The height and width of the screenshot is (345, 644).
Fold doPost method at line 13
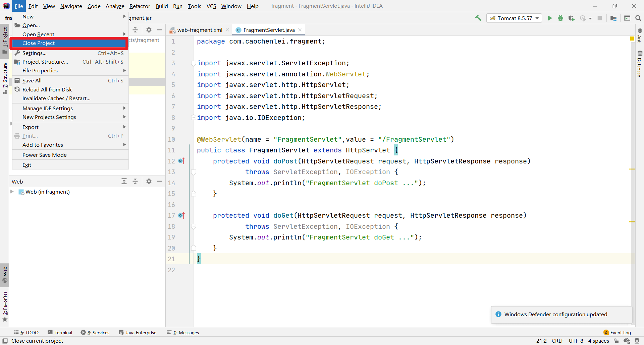pos(194,172)
